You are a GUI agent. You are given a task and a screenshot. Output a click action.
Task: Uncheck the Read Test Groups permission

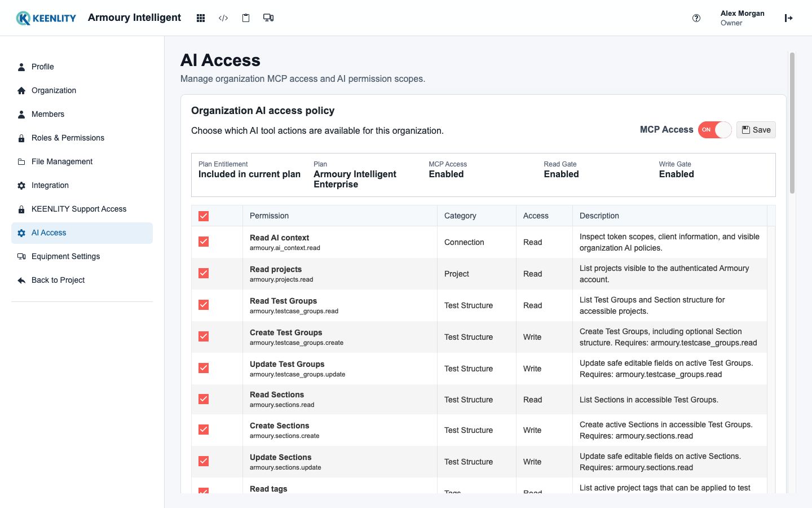coord(204,305)
